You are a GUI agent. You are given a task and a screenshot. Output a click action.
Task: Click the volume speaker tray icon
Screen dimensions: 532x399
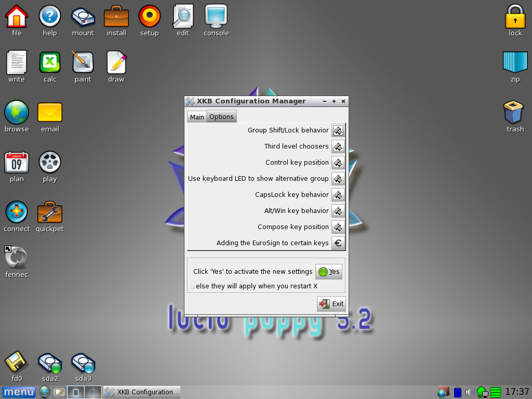click(x=469, y=392)
